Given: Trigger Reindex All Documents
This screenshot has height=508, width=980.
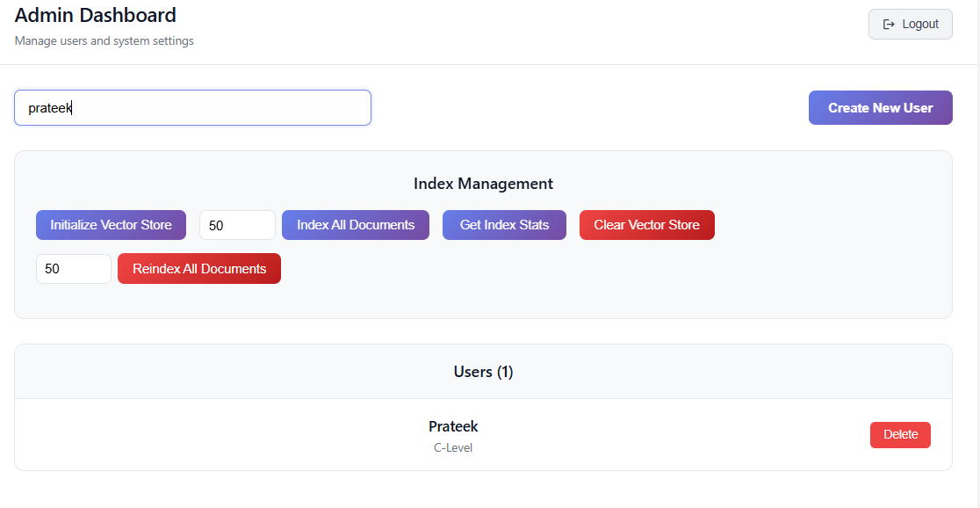Looking at the screenshot, I should pos(199,269).
